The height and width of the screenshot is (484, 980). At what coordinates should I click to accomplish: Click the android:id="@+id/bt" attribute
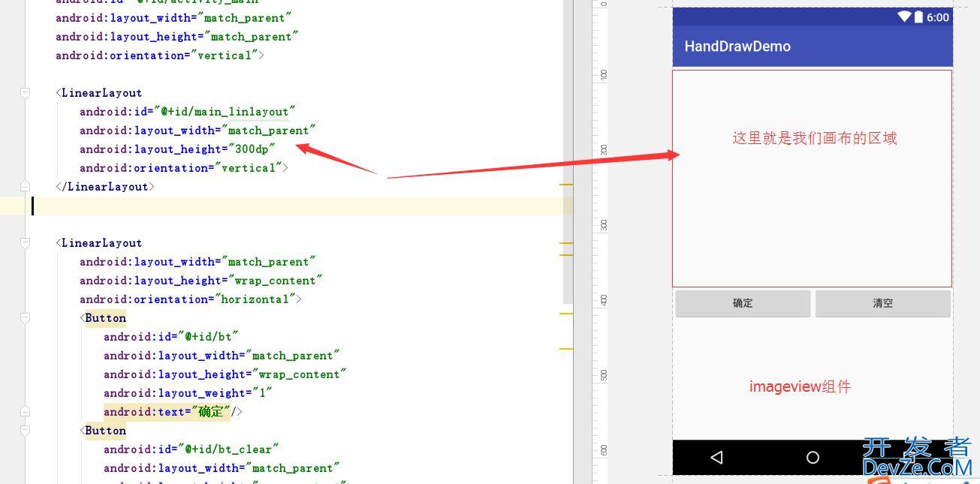(x=171, y=337)
